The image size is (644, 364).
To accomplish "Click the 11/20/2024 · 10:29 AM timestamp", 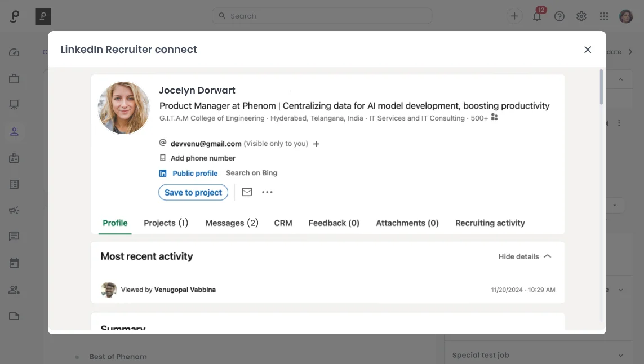I will pos(523,290).
